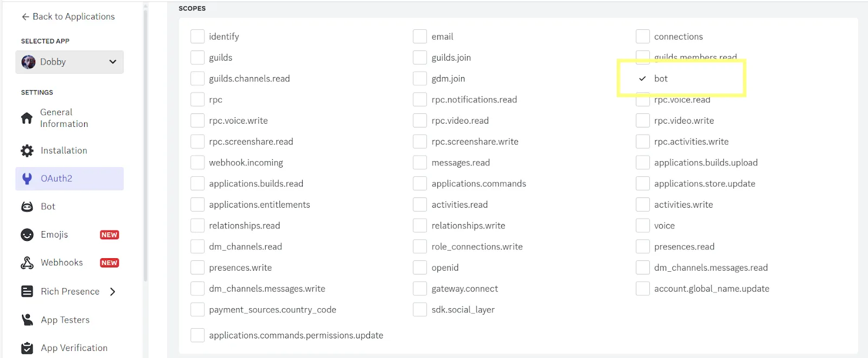Click the App Verification clipboard icon
868x358 pixels.
[27, 348]
